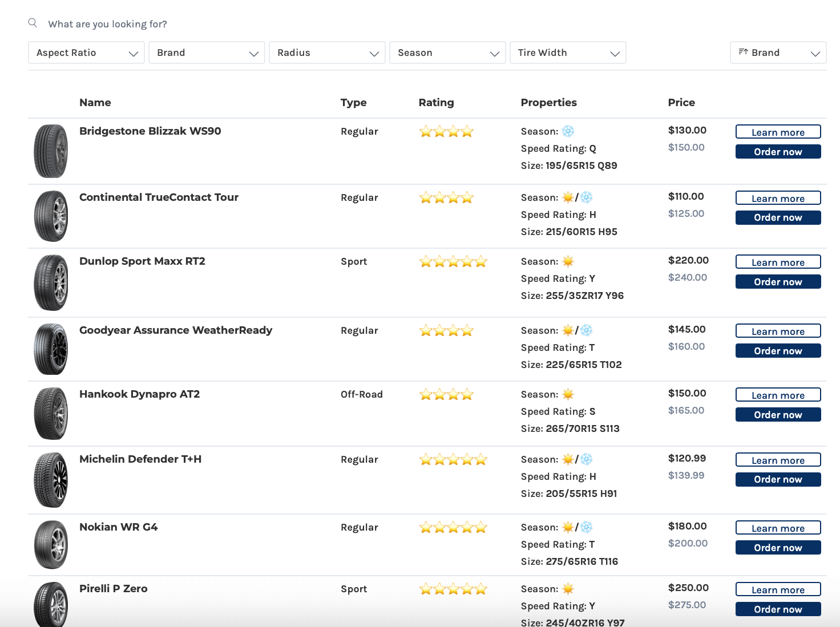Click the star rating for Hankook Dynapro AT2
840x627 pixels.
pyautogui.click(x=446, y=395)
